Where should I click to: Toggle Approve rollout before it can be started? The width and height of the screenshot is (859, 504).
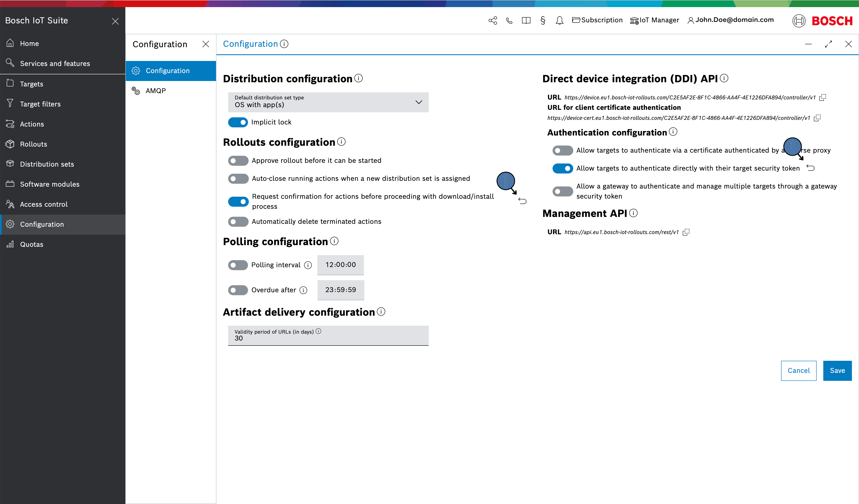click(238, 160)
